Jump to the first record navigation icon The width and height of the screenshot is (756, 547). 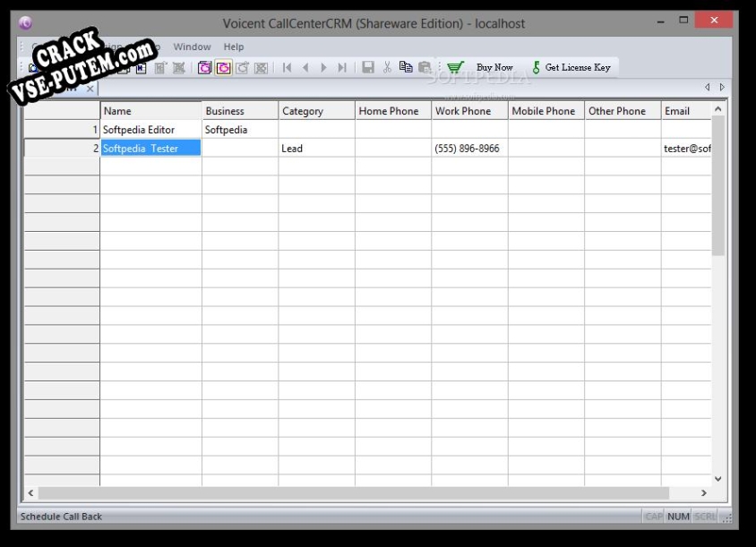pos(287,66)
